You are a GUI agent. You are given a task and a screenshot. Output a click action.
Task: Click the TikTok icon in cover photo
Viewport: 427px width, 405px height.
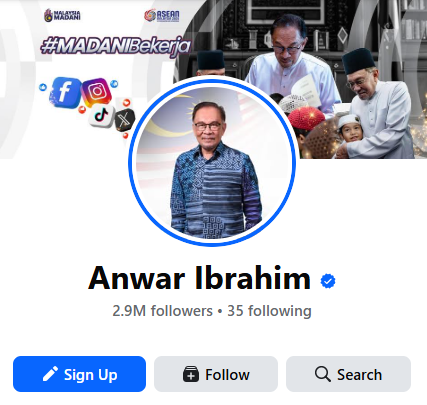[x=101, y=116]
